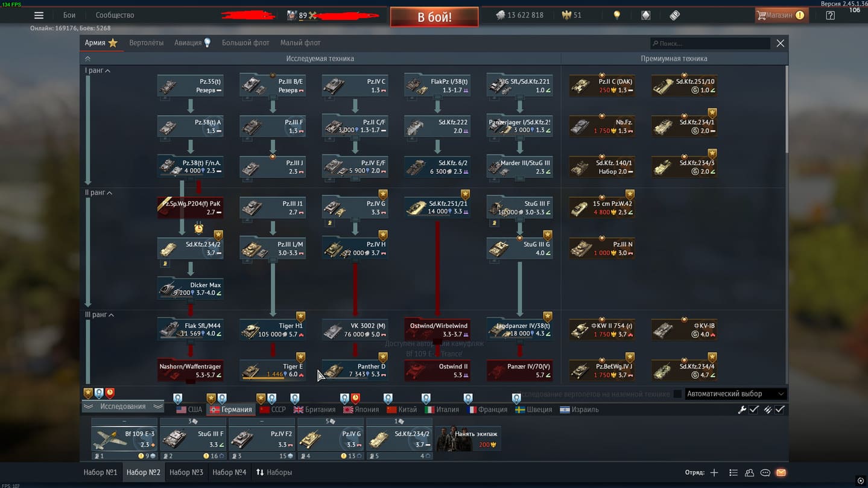The height and width of the screenshot is (488, 868).
Task: Toggle the auto-repair checkbox beside wrench icon
Action: [x=754, y=410]
